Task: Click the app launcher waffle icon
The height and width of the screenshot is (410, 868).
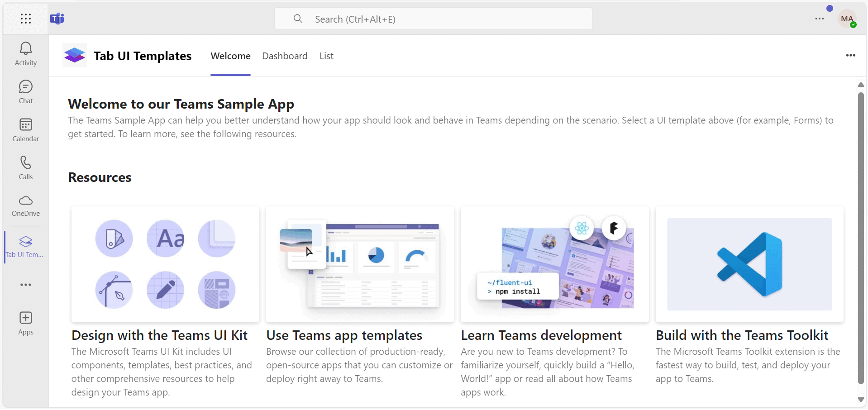Action: (25, 19)
